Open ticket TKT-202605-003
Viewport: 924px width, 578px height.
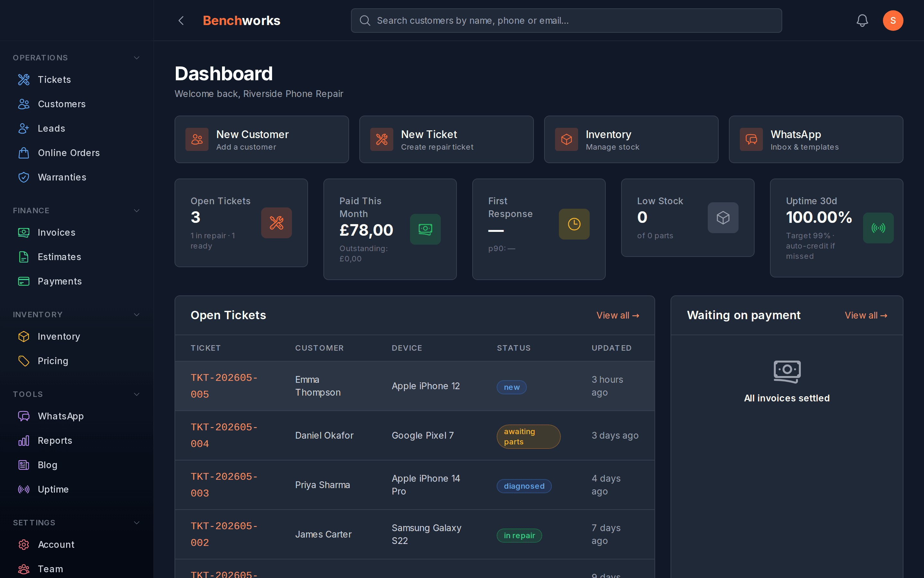(x=224, y=485)
